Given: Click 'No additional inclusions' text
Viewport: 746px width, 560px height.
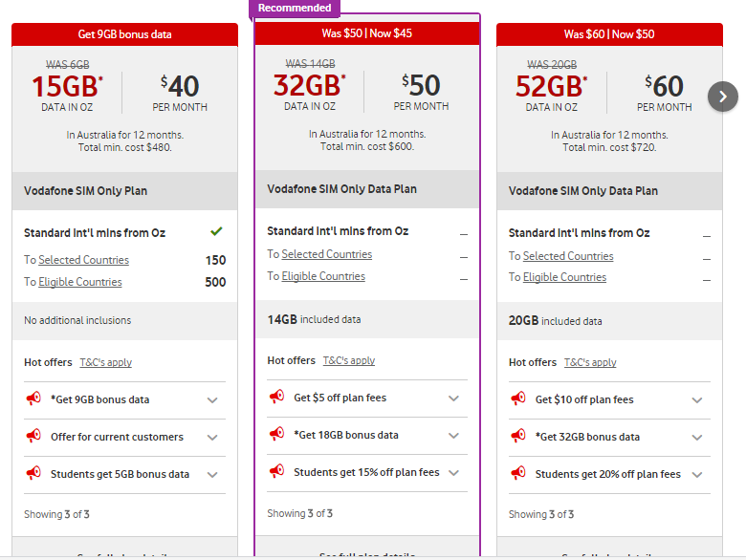Looking at the screenshot, I should click(77, 320).
